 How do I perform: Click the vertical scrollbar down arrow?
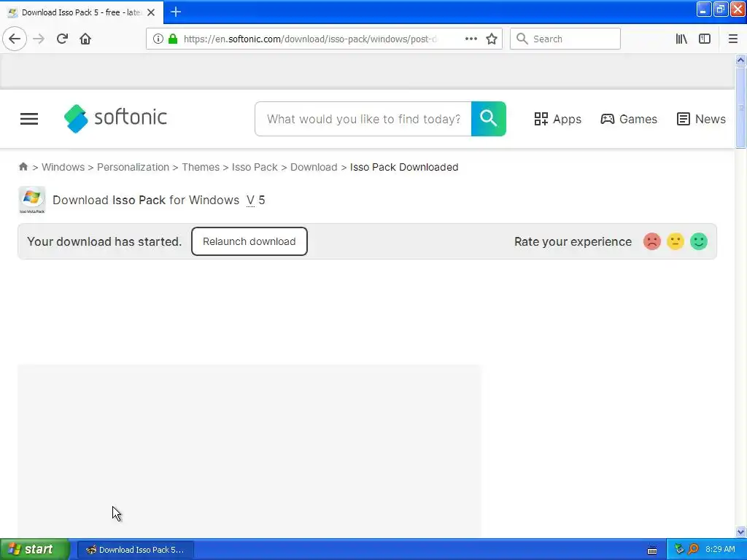point(740,532)
